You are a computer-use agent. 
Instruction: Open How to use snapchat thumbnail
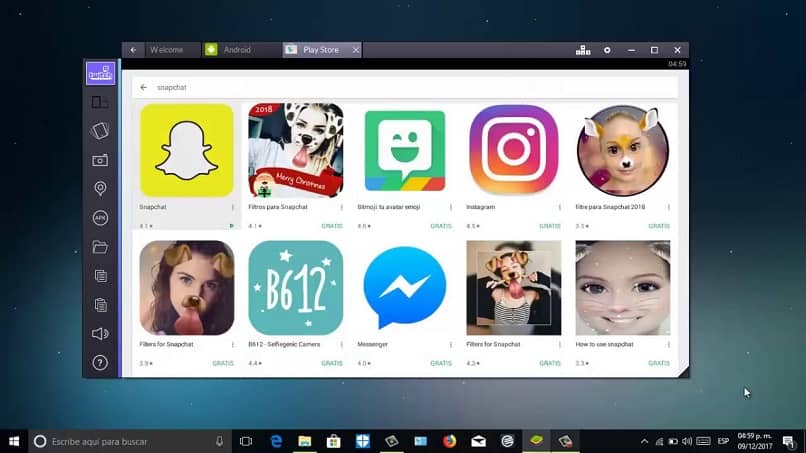(622, 288)
